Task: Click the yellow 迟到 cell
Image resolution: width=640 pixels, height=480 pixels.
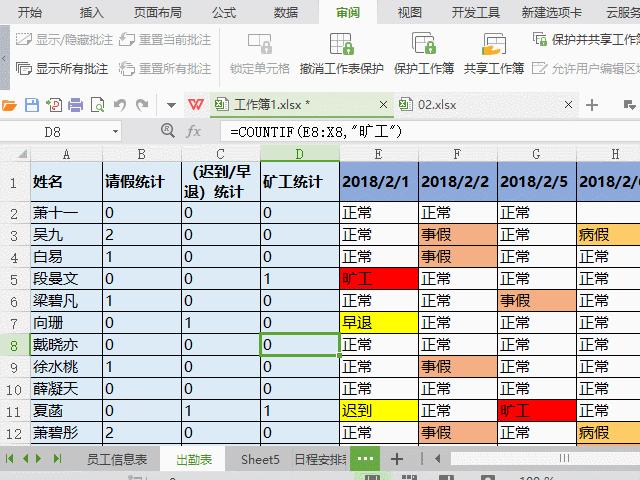Action: (379, 411)
